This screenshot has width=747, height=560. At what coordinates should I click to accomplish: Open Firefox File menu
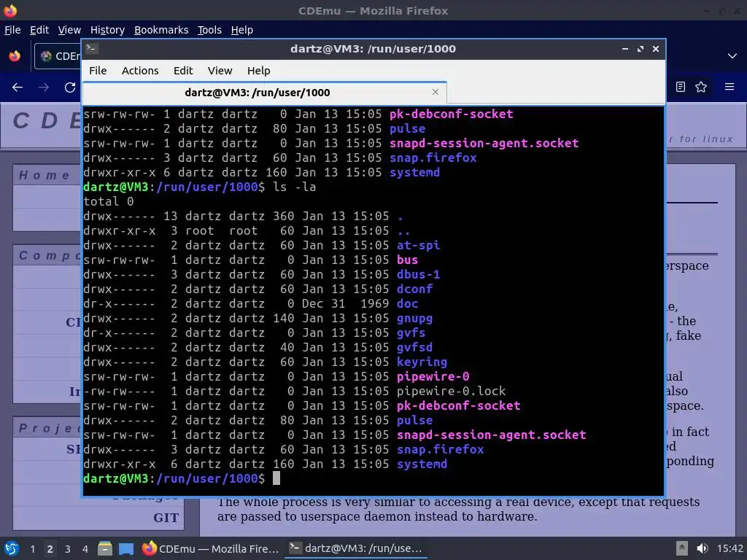[12, 30]
